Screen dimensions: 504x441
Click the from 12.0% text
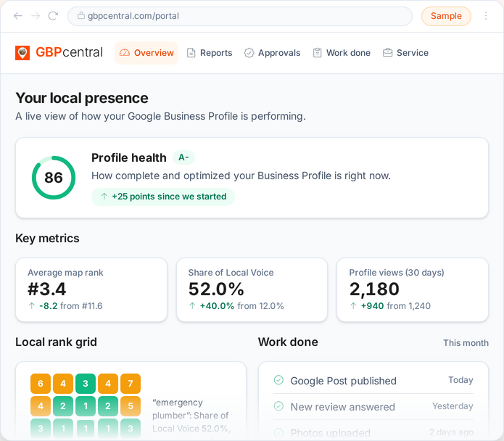click(260, 305)
